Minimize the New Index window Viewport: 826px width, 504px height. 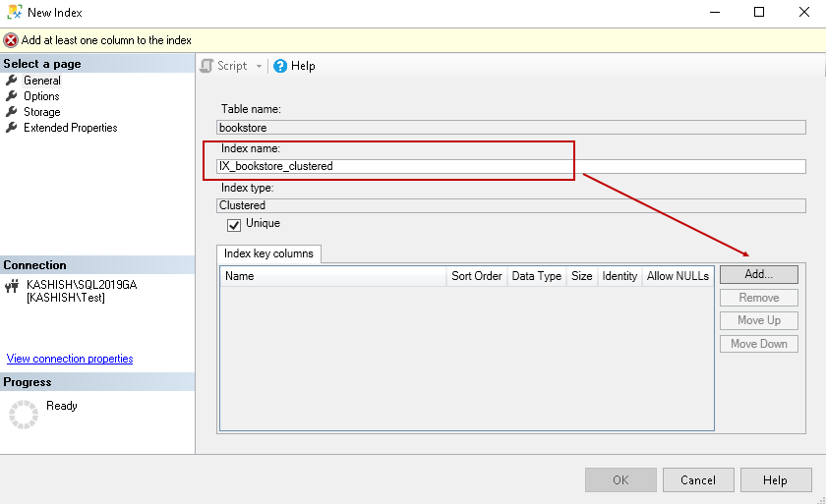click(x=715, y=12)
